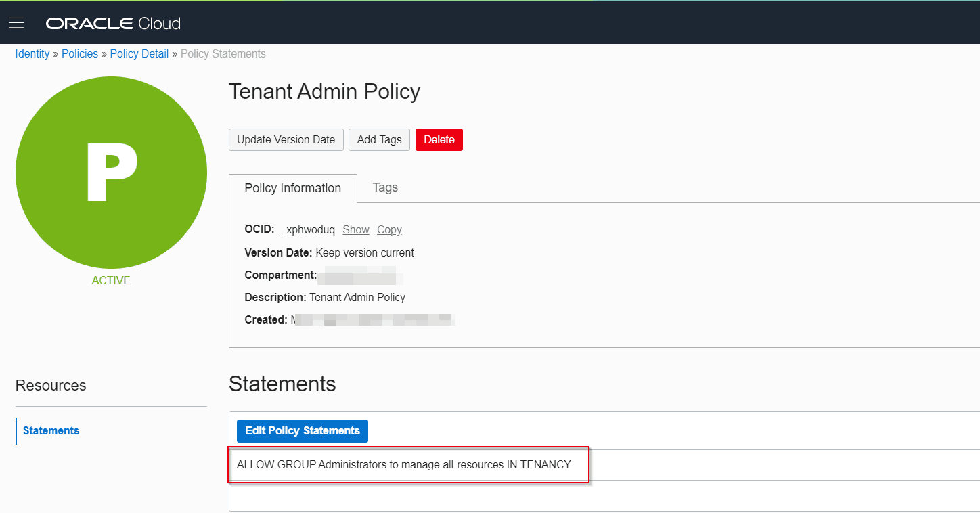Open the navigation hamburger menu
The image size is (980, 513).
coord(16,22)
